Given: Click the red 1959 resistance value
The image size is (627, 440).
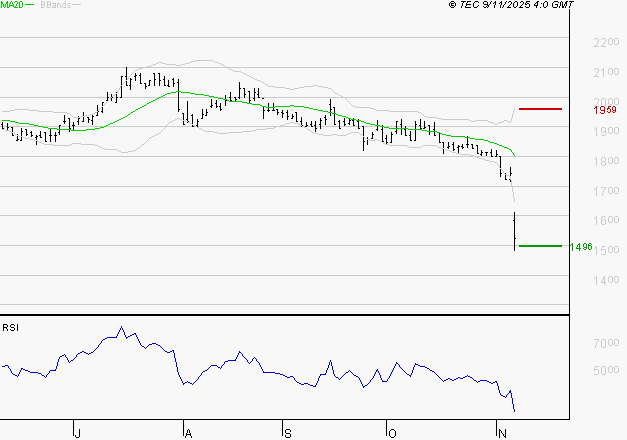Looking at the screenshot, I should (x=605, y=110).
